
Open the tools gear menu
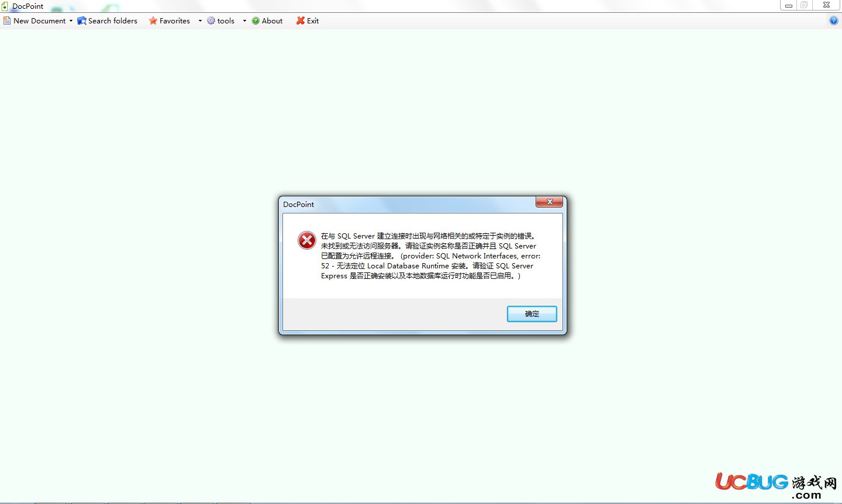pyautogui.click(x=220, y=20)
